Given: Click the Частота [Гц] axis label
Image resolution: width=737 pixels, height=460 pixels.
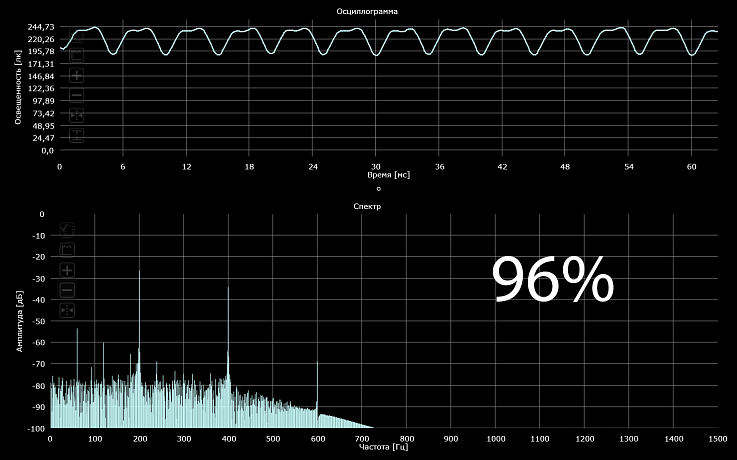Looking at the screenshot, I should point(383,447).
